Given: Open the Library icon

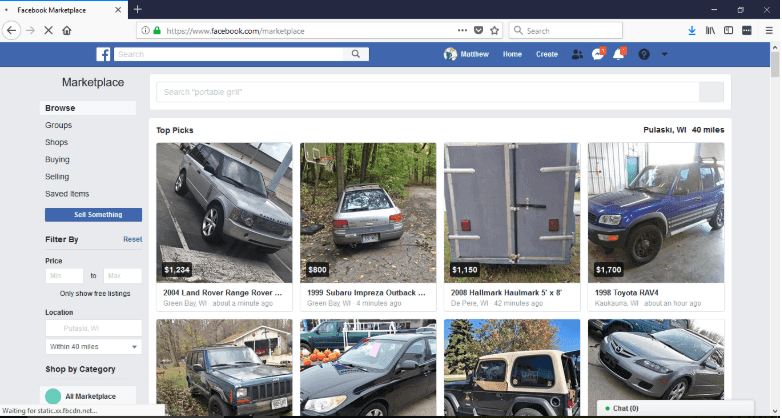Looking at the screenshot, I should pos(710,30).
